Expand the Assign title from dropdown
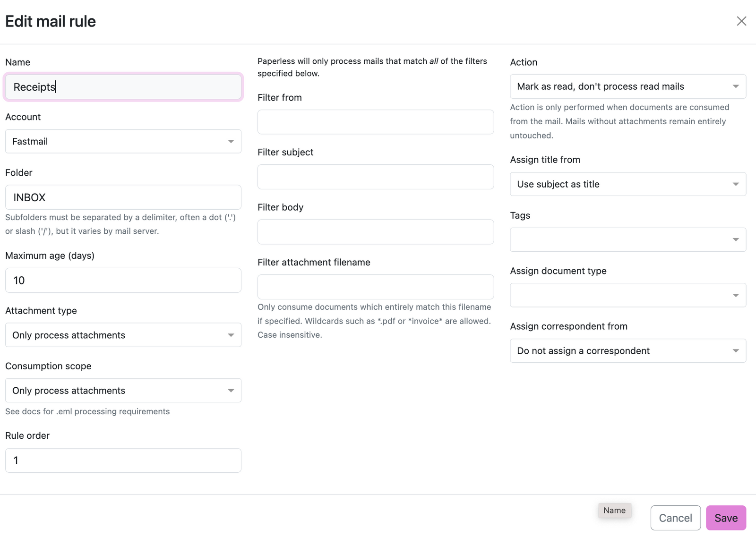The image size is (756, 537). 627,184
